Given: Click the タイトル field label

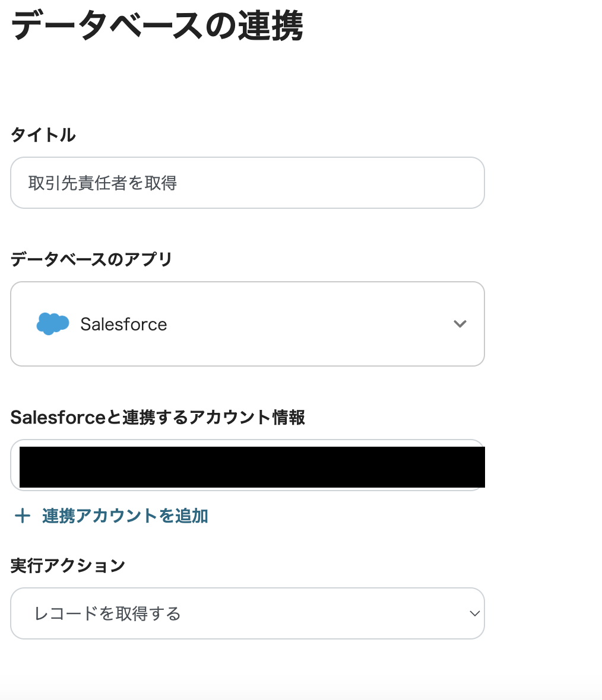Looking at the screenshot, I should (x=43, y=135).
